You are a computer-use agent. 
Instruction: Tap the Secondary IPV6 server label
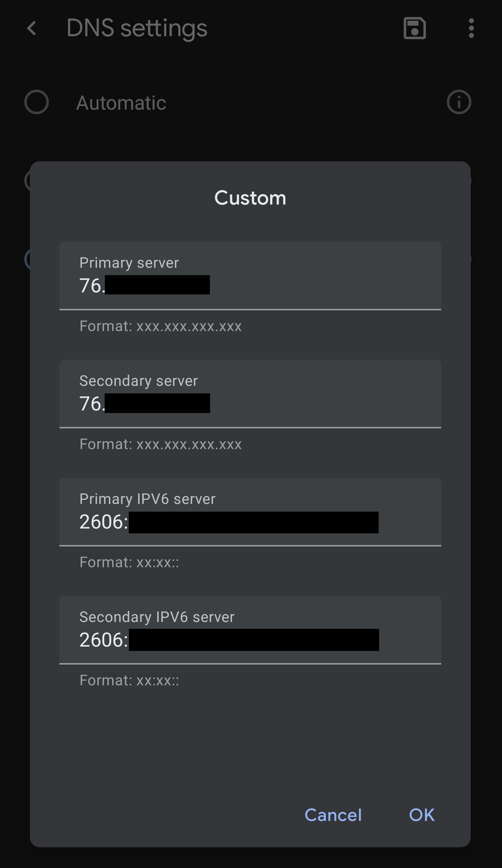point(157,617)
